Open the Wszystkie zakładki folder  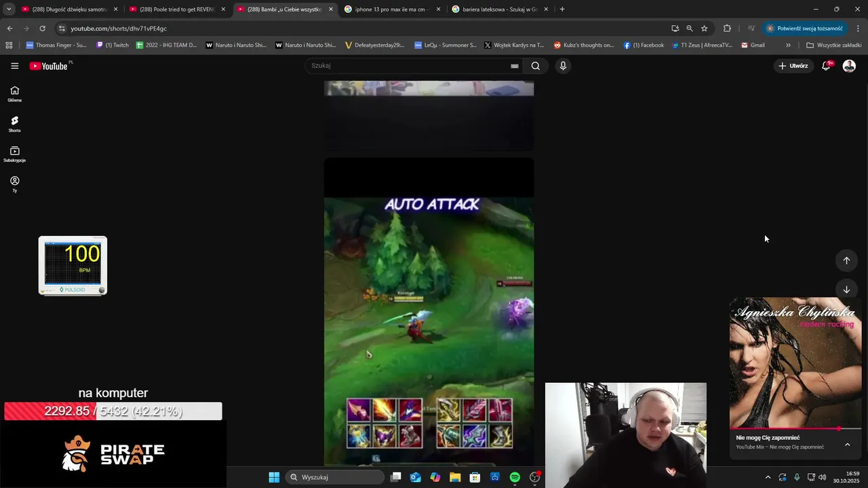[x=833, y=45]
